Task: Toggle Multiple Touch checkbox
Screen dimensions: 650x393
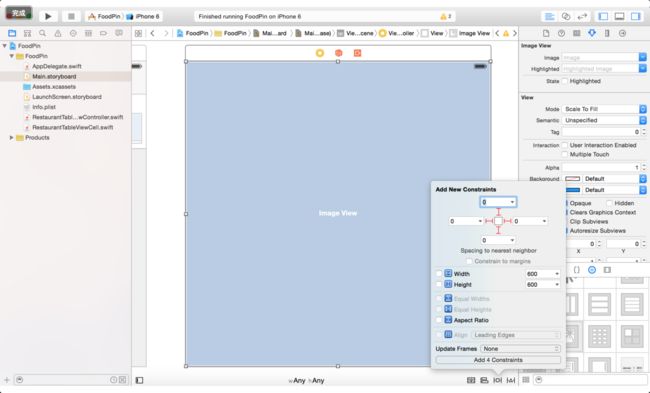Action: coord(565,154)
